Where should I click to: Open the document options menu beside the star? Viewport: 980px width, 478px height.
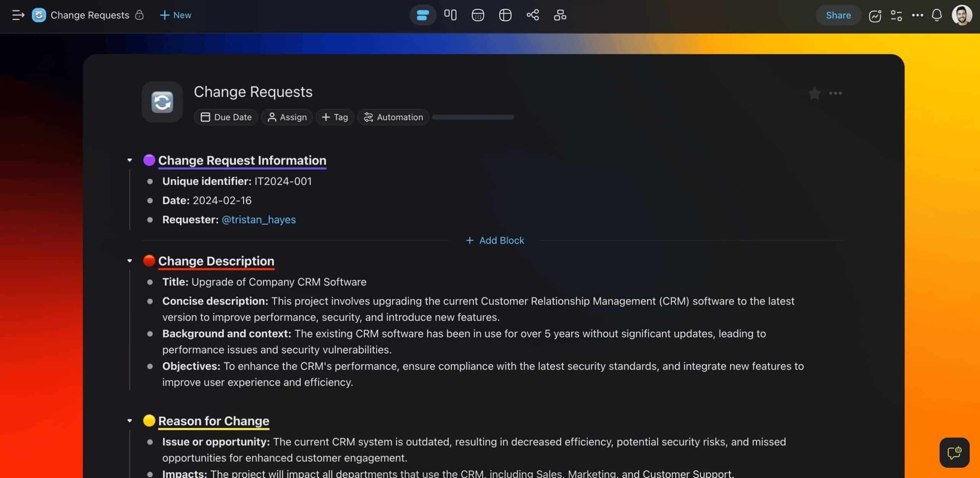tap(836, 93)
